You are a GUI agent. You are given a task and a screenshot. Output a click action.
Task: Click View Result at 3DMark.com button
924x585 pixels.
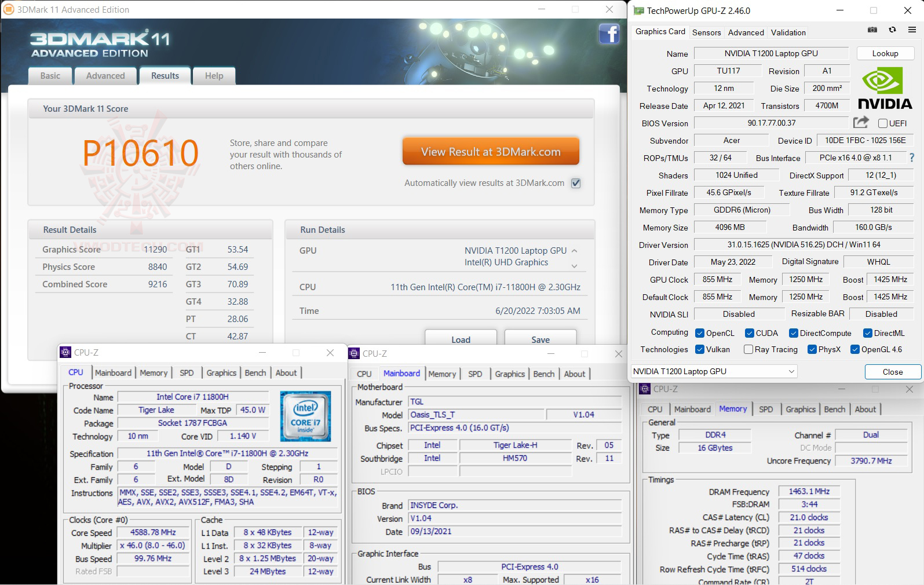491,152
